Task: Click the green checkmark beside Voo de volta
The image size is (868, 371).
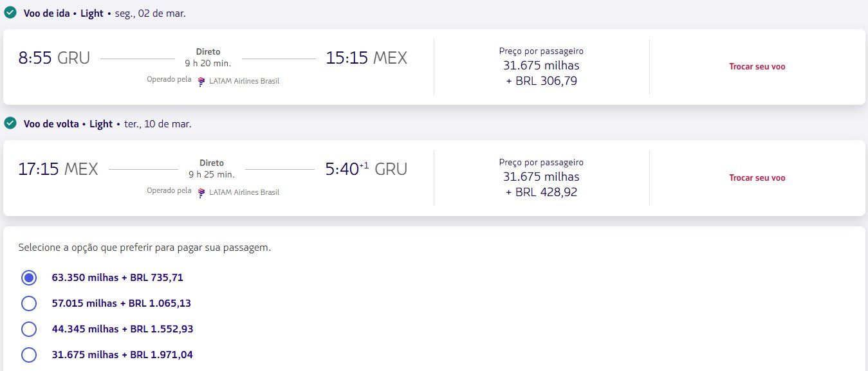Action: click(10, 123)
